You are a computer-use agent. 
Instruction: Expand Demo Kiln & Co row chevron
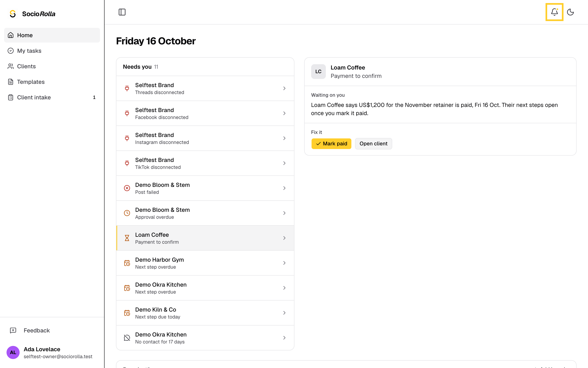284,313
